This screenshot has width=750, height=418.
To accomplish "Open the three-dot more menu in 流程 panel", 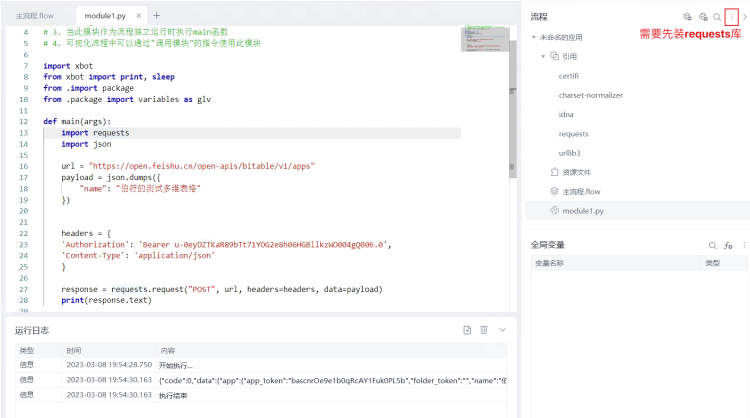I will coord(731,17).
